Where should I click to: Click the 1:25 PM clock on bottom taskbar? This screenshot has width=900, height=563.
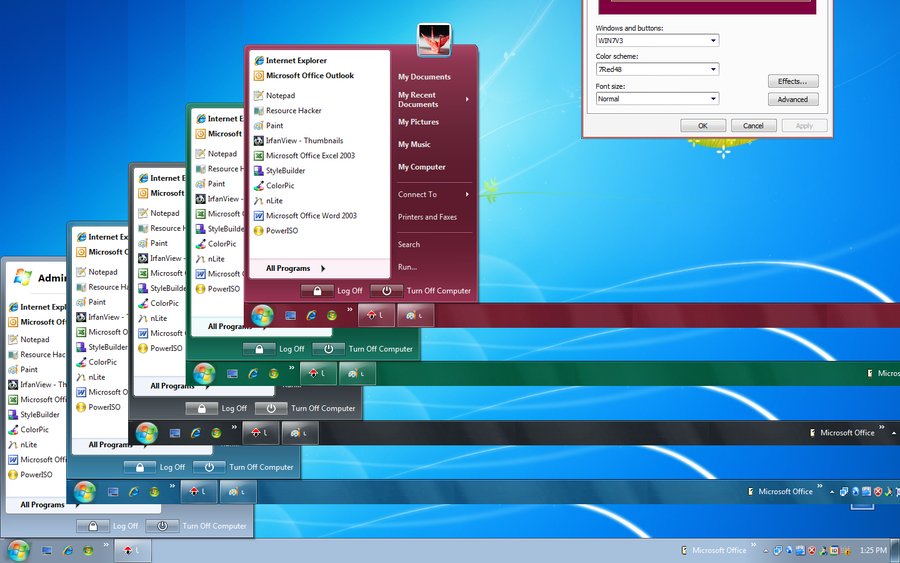(873, 550)
